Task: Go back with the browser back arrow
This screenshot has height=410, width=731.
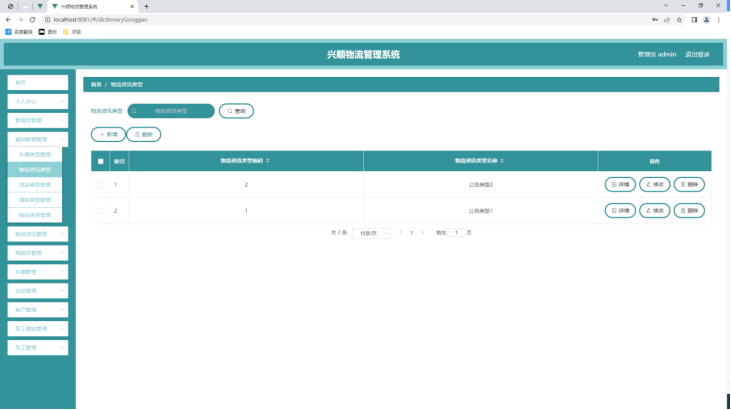Action: 8,20
